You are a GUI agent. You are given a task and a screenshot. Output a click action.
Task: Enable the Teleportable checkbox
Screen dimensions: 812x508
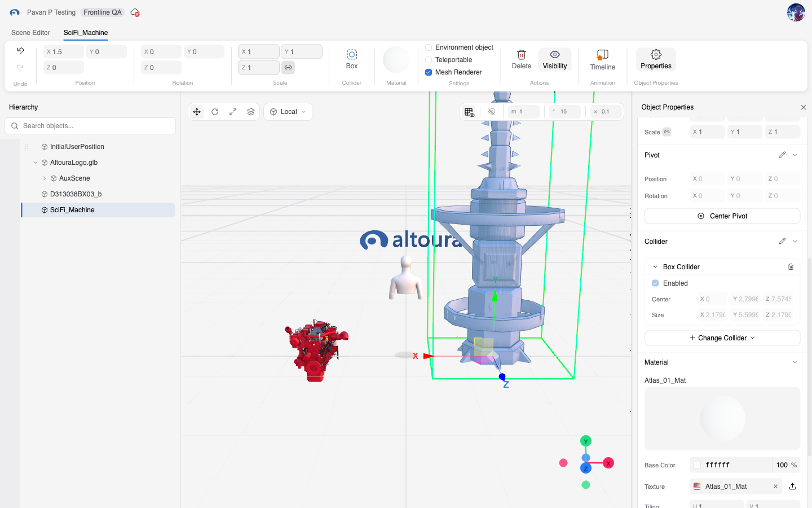[x=429, y=60]
